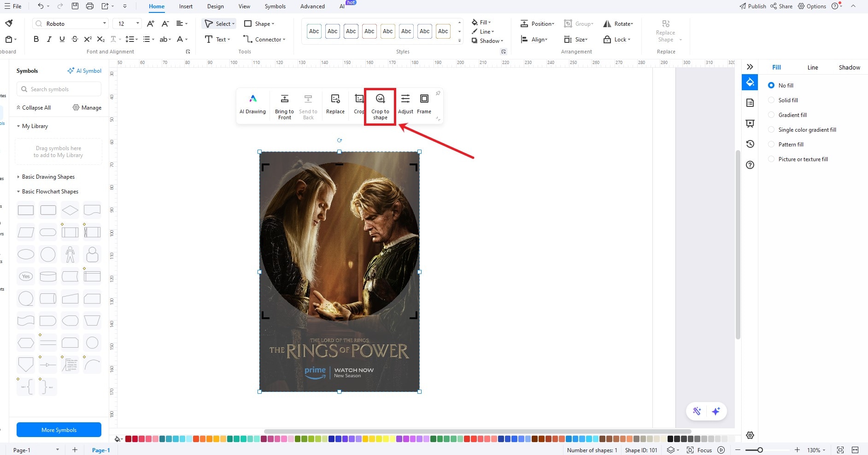Image resolution: width=868 pixels, height=455 pixels.
Task: Increase font size icon
Action: coord(150,23)
